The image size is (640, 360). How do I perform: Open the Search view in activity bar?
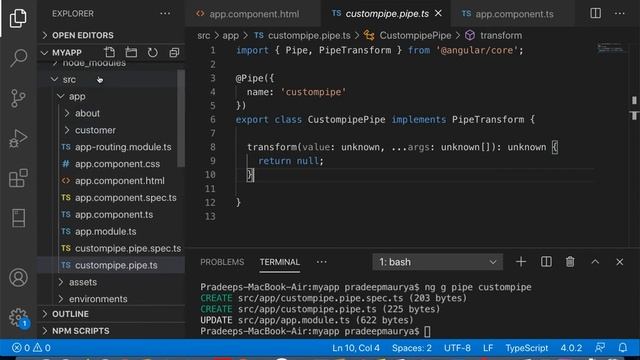(x=18, y=58)
